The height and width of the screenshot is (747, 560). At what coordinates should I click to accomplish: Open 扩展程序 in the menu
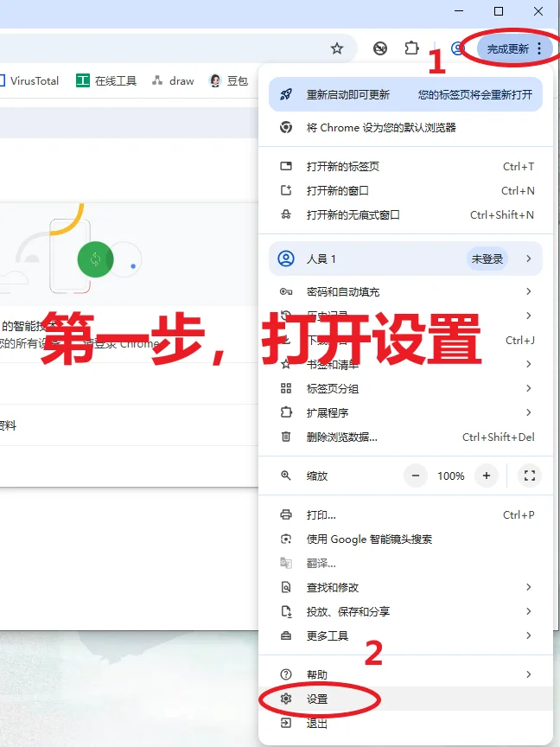pos(405,412)
